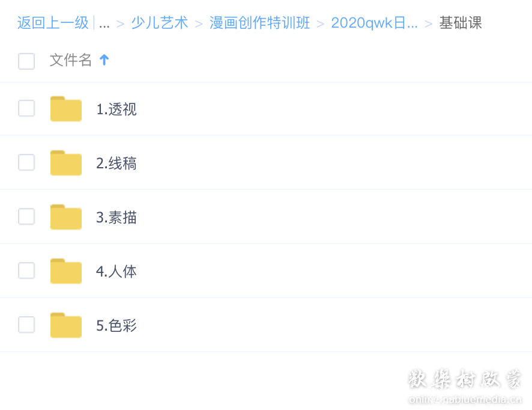Click 返回上一级 to go back
This screenshot has width=532, height=410.
click(53, 23)
